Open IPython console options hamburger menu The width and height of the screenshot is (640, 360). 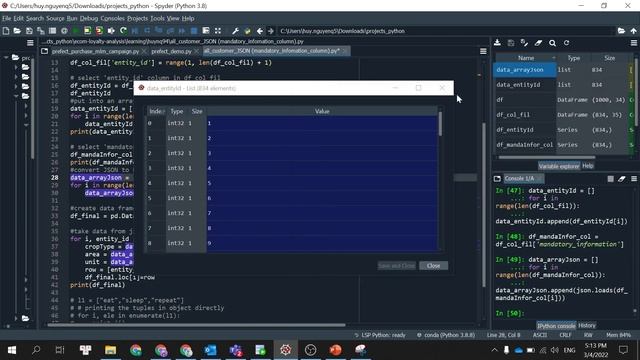tap(633, 178)
